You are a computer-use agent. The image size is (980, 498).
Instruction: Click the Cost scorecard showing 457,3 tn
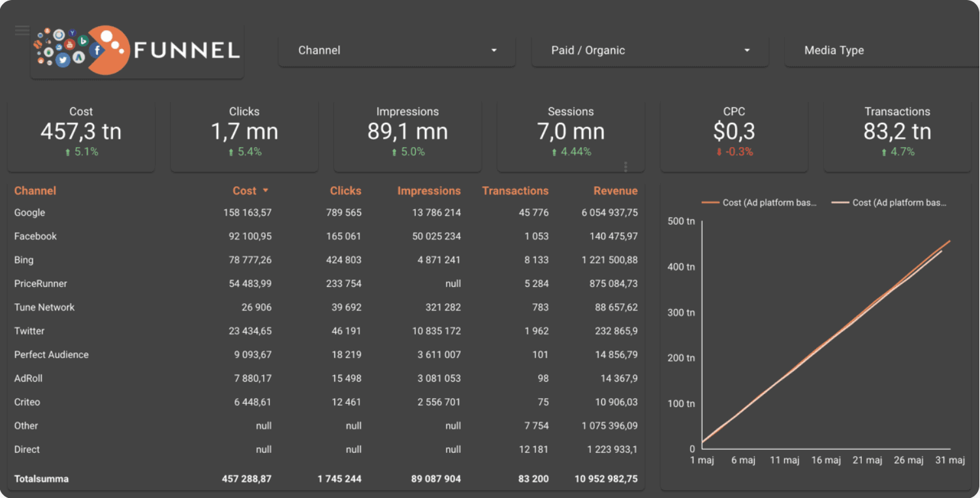(81, 135)
